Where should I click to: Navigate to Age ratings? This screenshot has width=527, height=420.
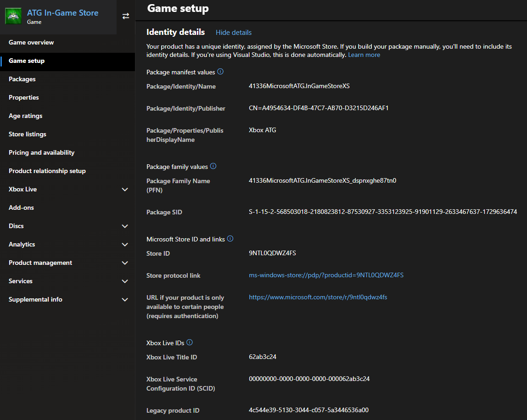pyautogui.click(x=25, y=116)
